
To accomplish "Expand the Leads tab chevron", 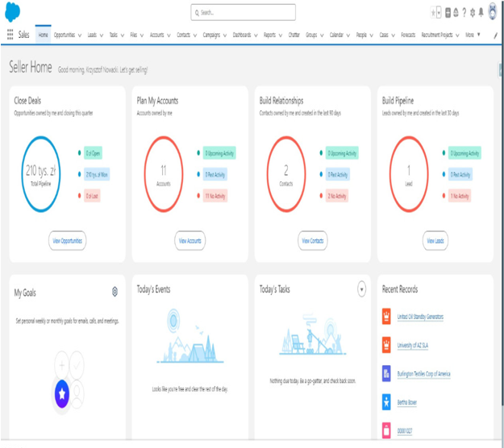I will click(x=102, y=35).
